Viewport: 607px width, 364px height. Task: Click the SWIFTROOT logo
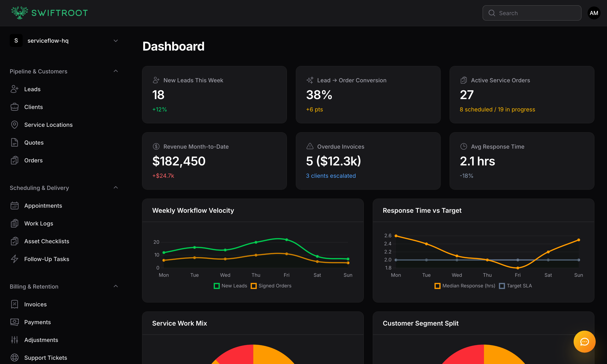(49, 13)
